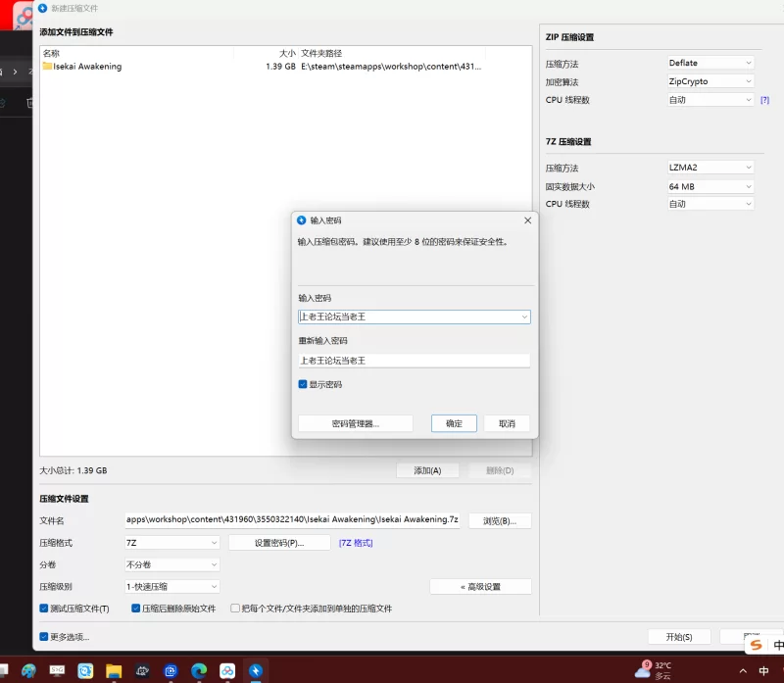Click the 重新输入密码 confirm field

(414, 361)
